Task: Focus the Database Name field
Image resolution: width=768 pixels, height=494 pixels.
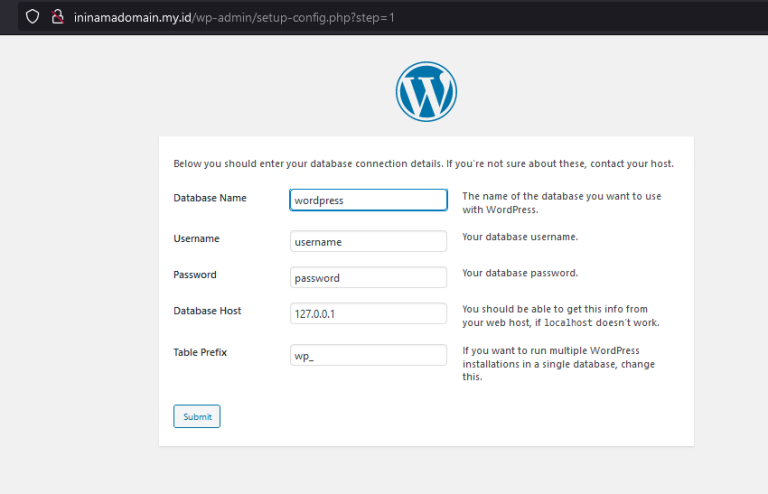Action: [x=368, y=200]
